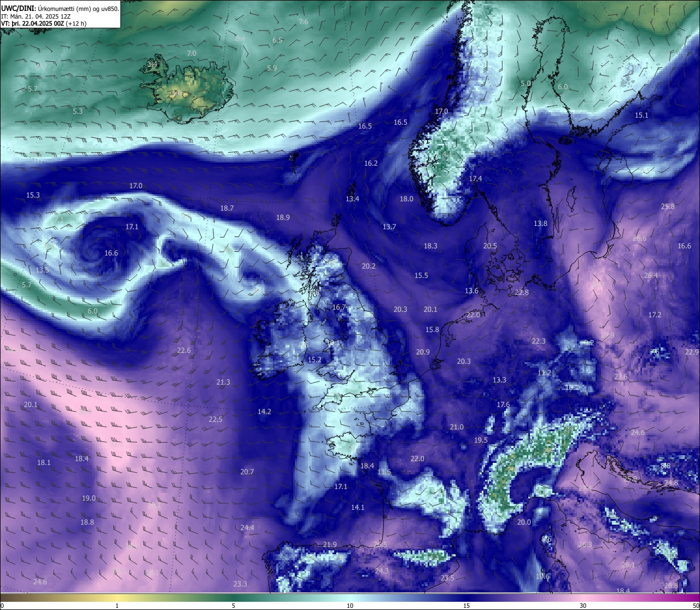The width and height of the screenshot is (700, 610).
Task: Click the map value 15.5
Action: [x=421, y=275]
